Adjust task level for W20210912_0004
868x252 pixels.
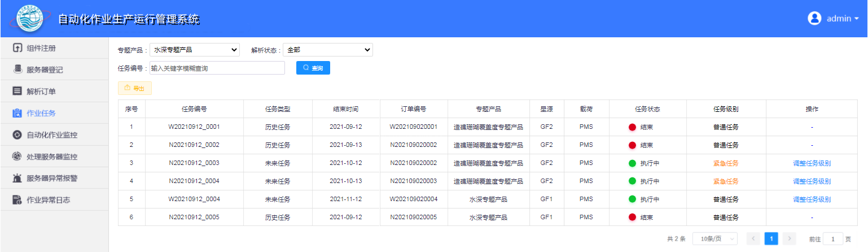click(x=812, y=199)
